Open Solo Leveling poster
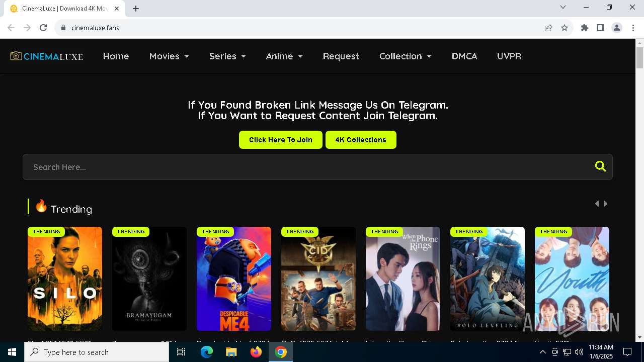This screenshot has height=362, width=644. point(488,279)
